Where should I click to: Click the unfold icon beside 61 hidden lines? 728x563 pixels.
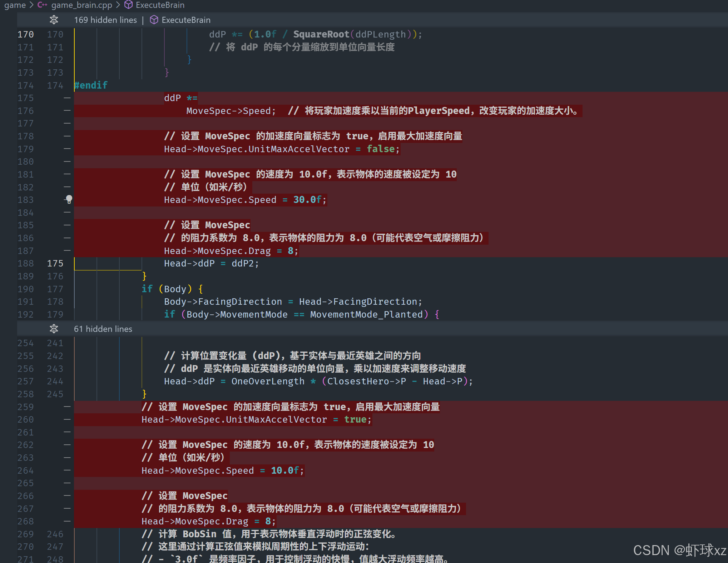click(54, 329)
